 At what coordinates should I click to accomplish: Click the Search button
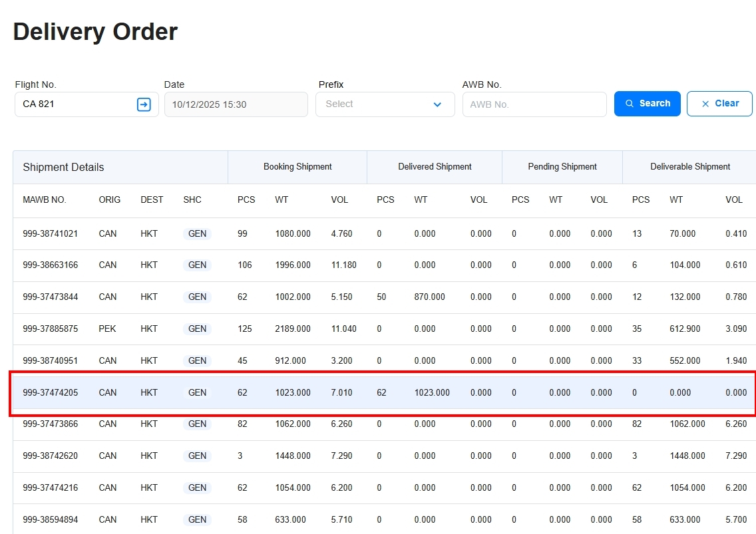(647, 104)
